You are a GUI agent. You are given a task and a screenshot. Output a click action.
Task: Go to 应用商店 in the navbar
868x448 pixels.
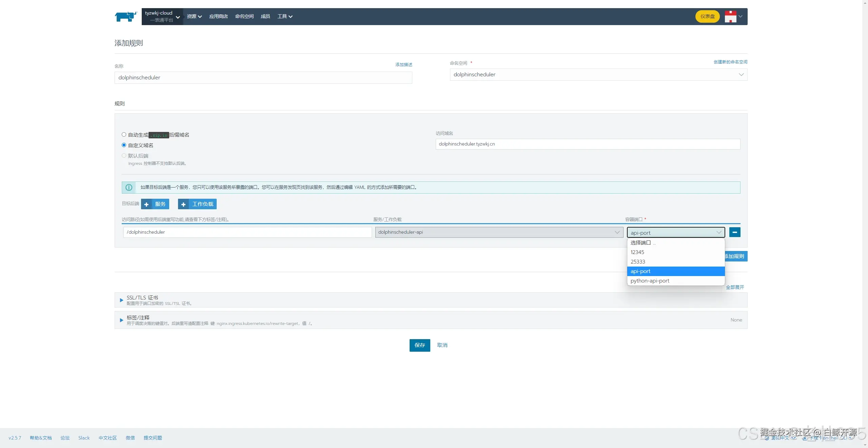218,16
